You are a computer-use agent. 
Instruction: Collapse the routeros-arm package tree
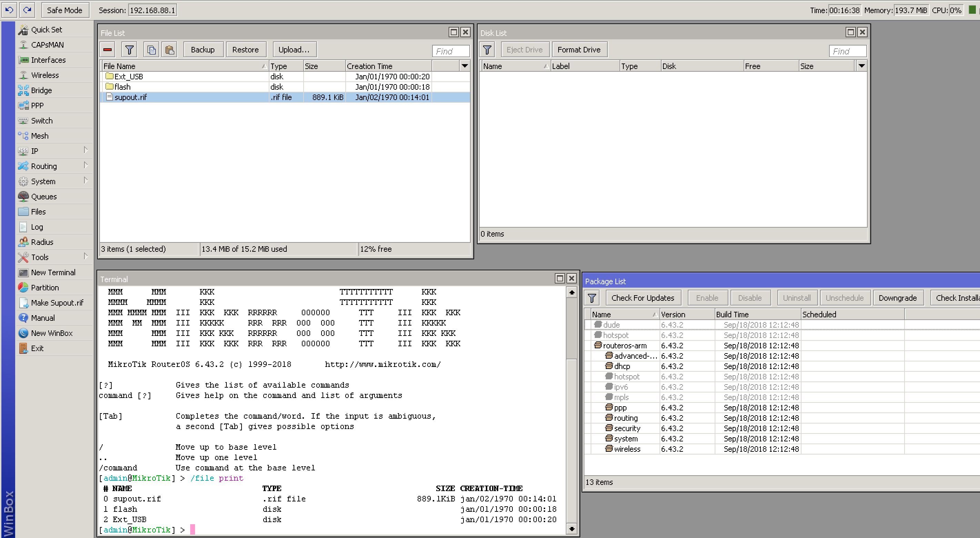point(598,345)
